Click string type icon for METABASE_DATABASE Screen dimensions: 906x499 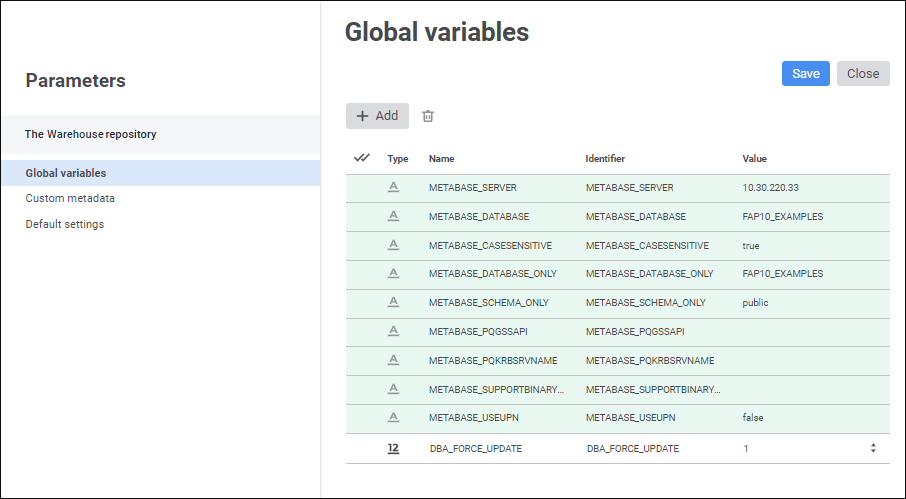(x=393, y=216)
